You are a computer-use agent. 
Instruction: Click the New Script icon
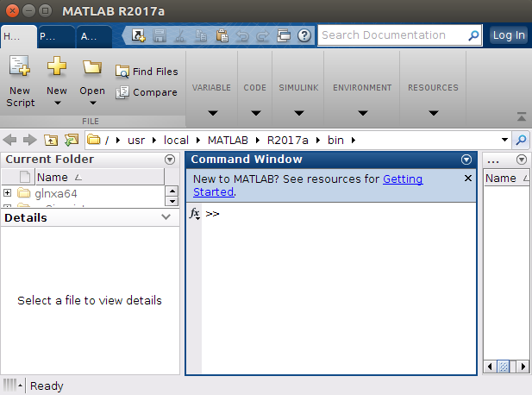point(19,66)
